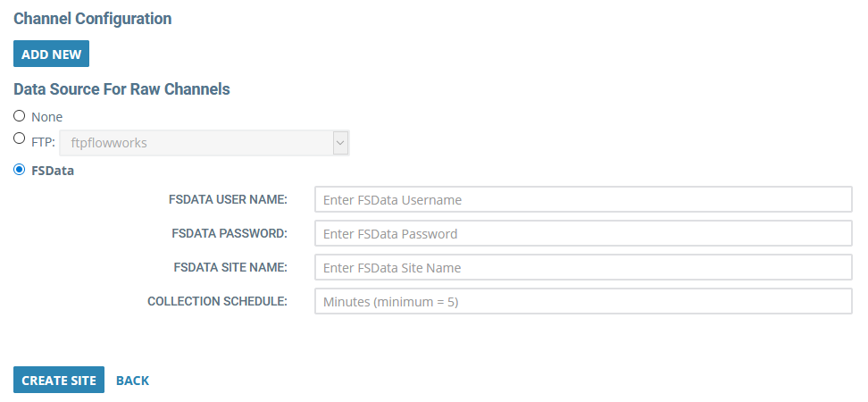Click the FSDATA PASSWORD label
The height and width of the screenshot is (402, 868).
click(230, 233)
